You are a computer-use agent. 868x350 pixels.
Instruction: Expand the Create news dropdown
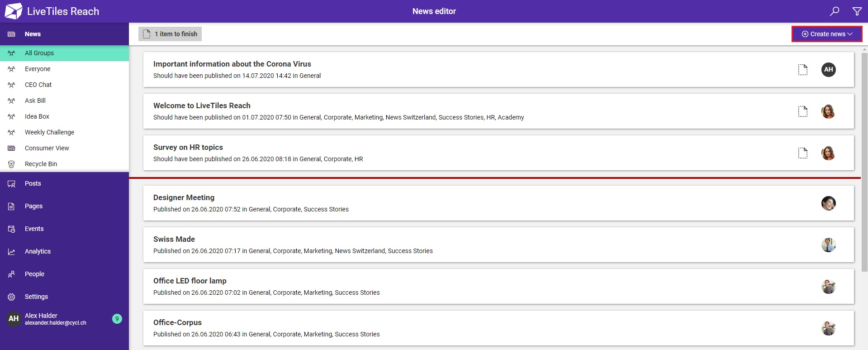point(826,34)
